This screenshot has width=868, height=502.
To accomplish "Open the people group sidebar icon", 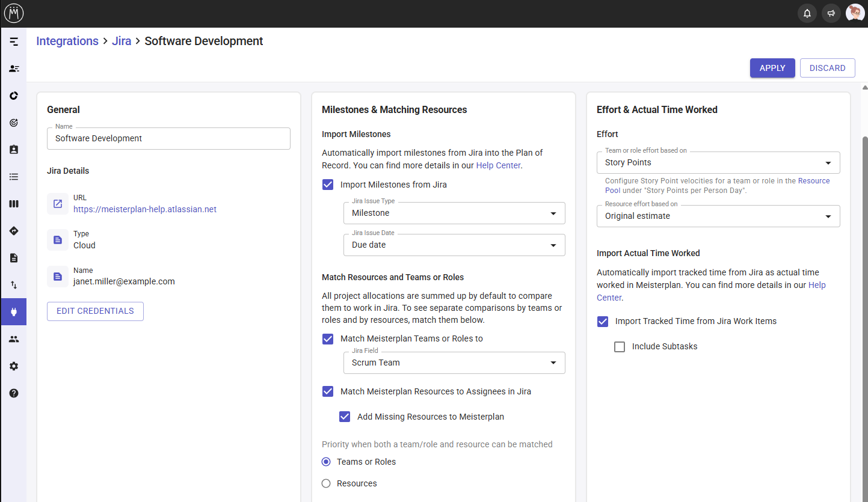I will pos(14,339).
